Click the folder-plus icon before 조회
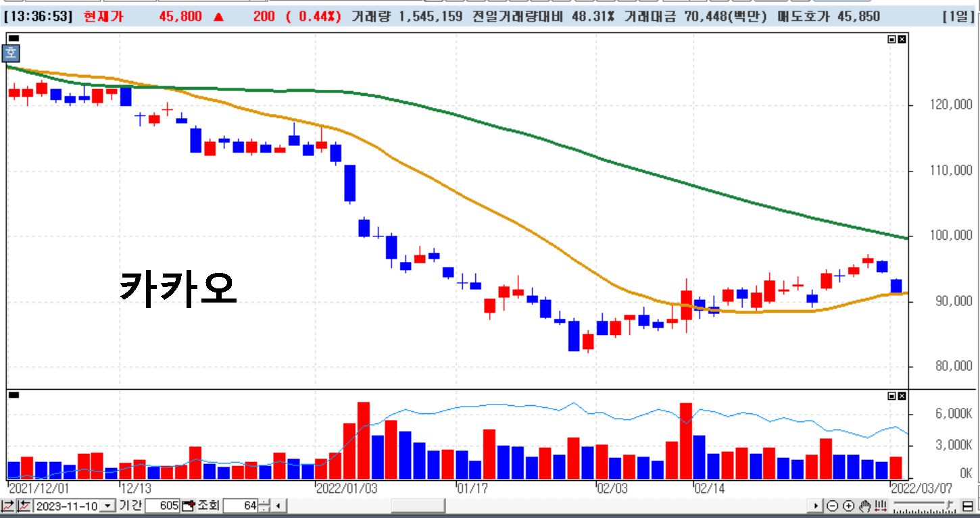This screenshot has height=518, width=980. 188,506
